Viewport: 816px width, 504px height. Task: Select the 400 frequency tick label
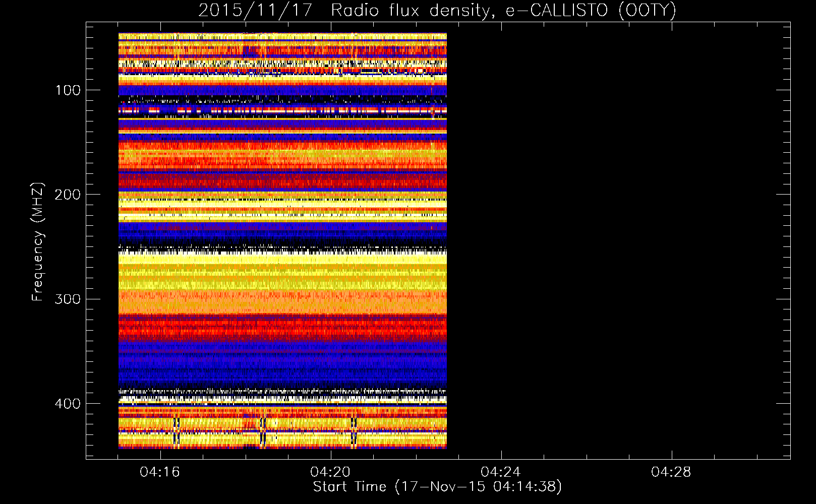click(68, 404)
